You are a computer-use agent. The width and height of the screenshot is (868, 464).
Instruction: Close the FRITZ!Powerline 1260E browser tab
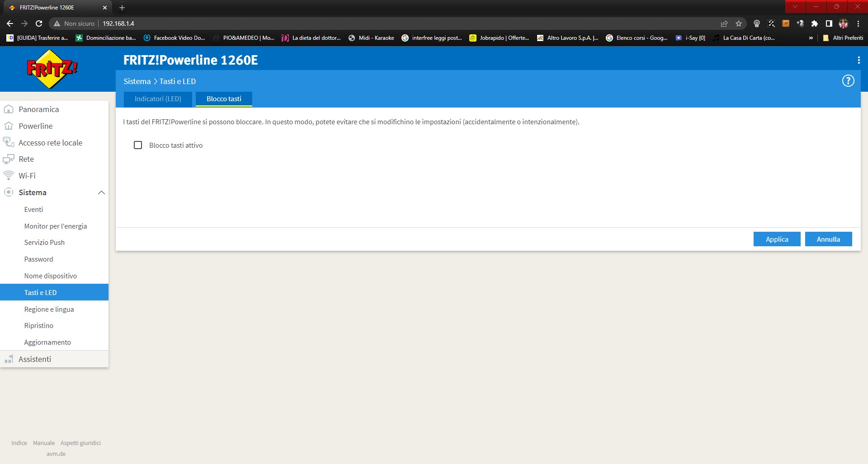coord(105,8)
